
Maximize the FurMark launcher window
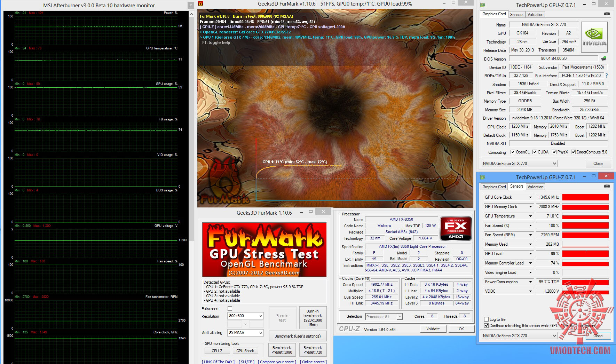pyautogui.click(x=311, y=211)
